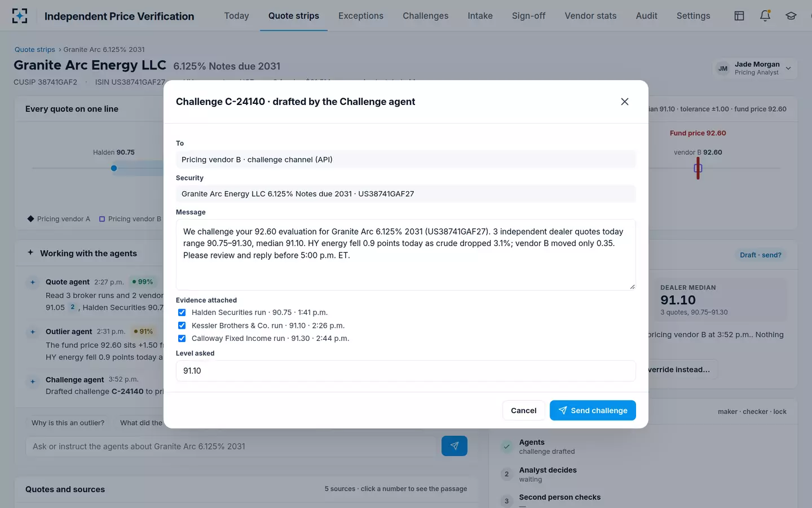Send the agent prompt with paper plane button

click(454, 446)
